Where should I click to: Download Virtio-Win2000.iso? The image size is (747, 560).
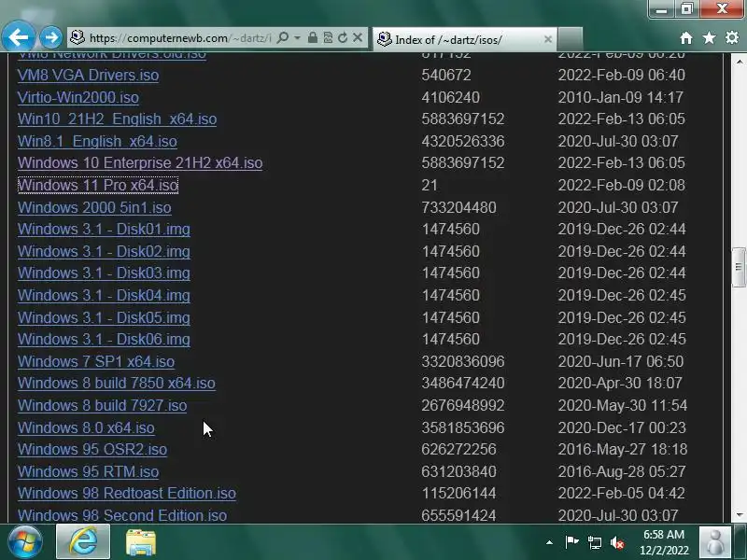pyautogui.click(x=78, y=98)
